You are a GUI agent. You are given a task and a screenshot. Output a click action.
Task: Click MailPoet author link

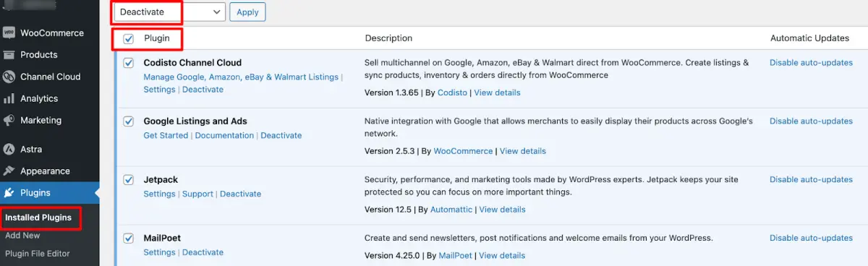456,255
